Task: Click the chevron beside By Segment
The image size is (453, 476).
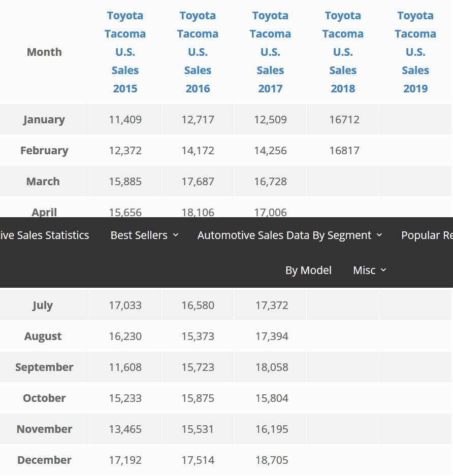Action: (379, 235)
